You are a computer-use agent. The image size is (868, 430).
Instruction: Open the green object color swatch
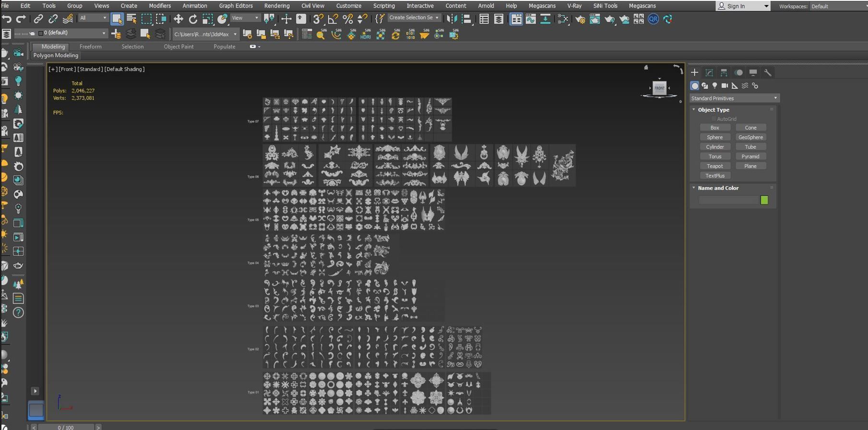point(764,200)
